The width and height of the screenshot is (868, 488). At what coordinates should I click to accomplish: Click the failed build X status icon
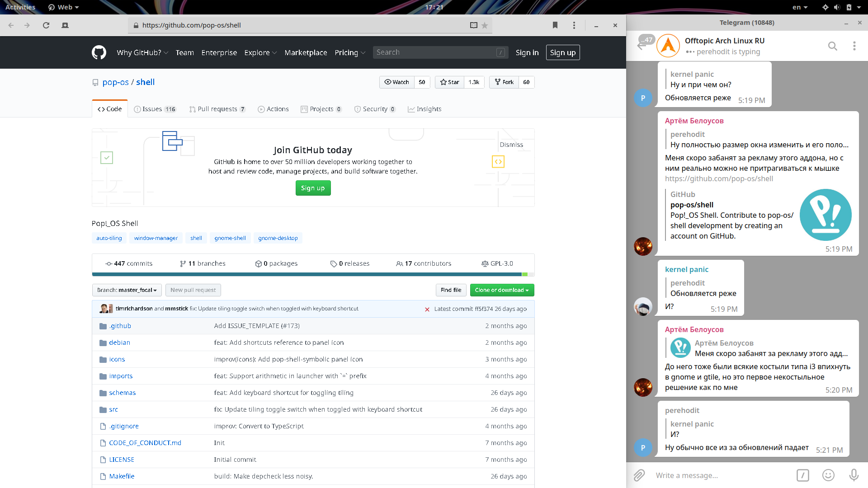[427, 309]
